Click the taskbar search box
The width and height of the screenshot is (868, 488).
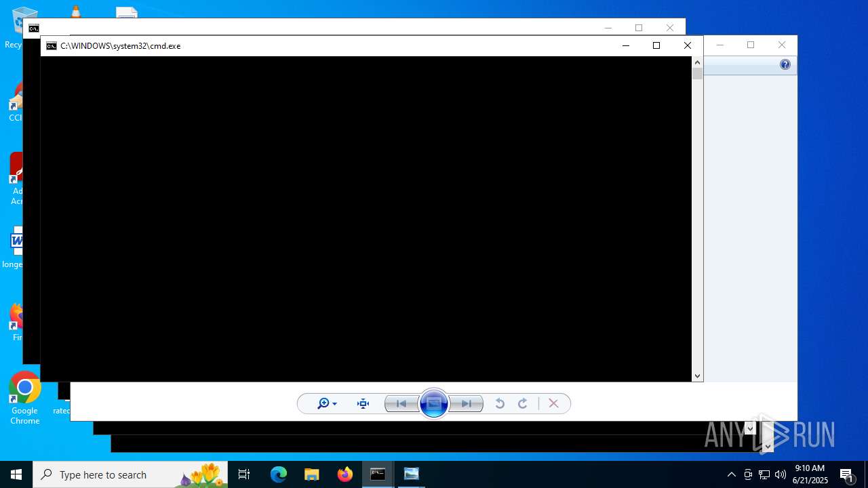click(x=130, y=474)
